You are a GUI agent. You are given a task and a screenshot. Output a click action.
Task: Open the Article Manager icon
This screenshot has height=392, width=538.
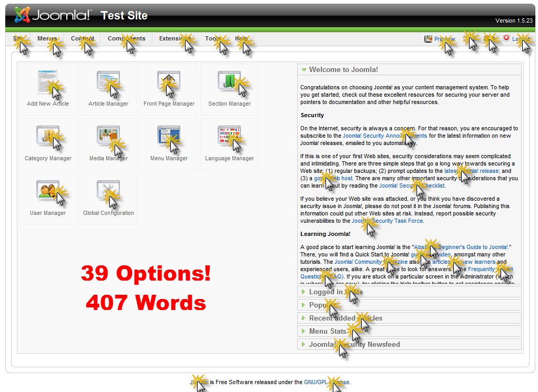[x=108, y=89]
